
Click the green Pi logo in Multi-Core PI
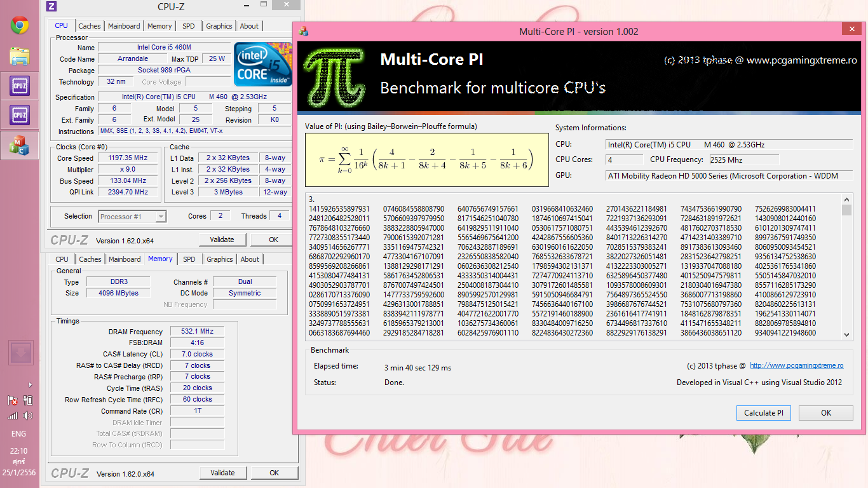(334, 78)
